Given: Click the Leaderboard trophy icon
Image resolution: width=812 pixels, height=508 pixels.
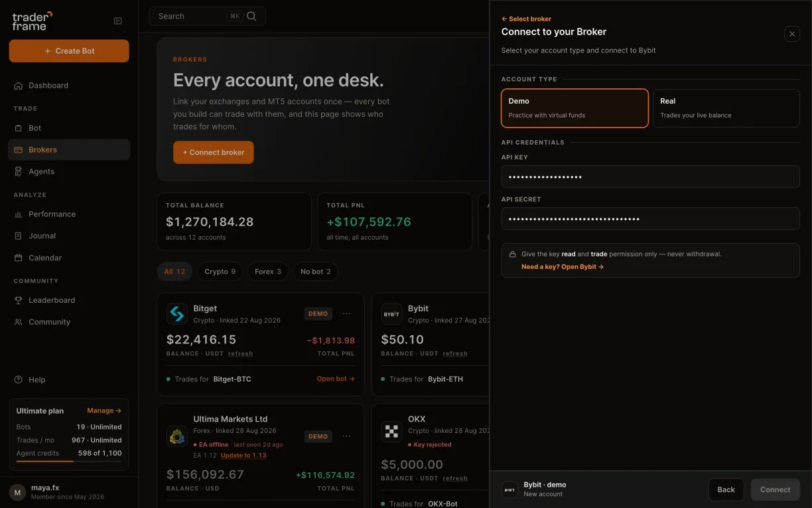Looking at the screenshot, I should [x=19, y=300].
